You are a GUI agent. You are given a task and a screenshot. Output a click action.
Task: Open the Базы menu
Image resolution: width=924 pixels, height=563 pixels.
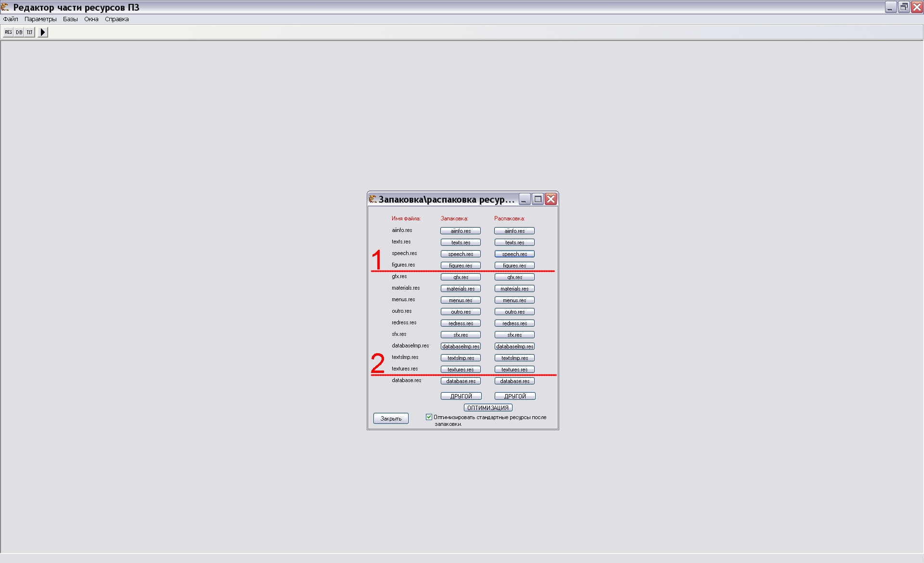click(70, 19)
